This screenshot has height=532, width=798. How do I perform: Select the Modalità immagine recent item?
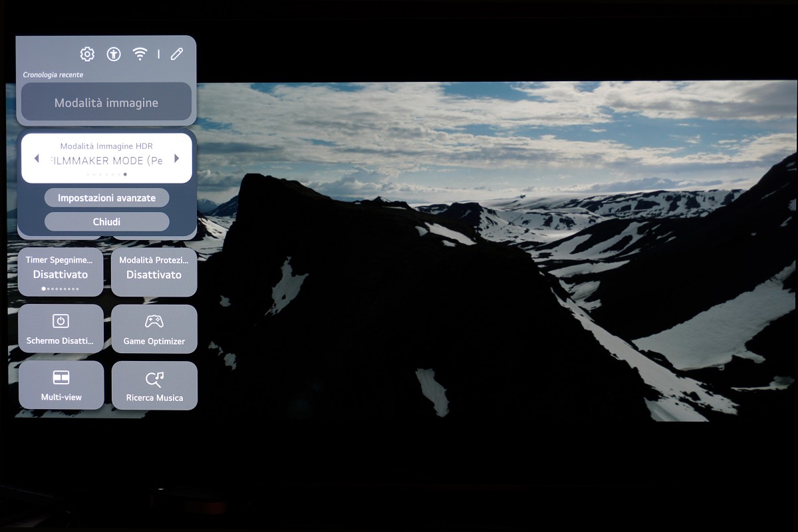tap(106, 102)
